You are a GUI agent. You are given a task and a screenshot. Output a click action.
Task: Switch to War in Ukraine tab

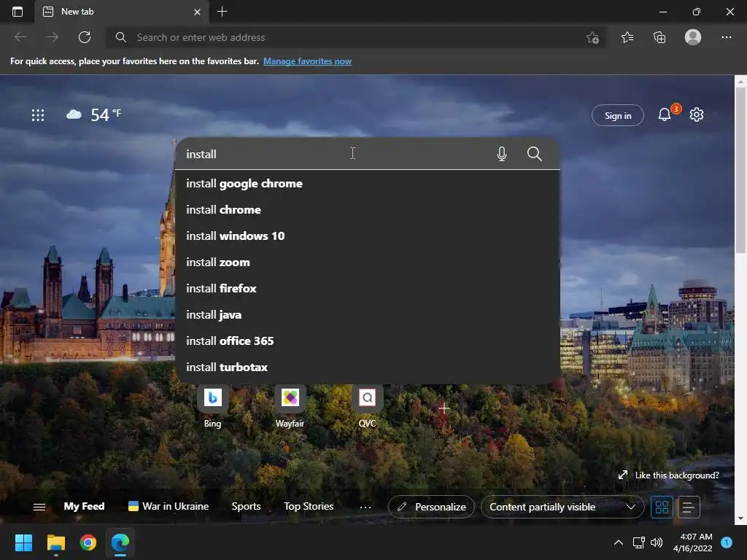[169, 507]
